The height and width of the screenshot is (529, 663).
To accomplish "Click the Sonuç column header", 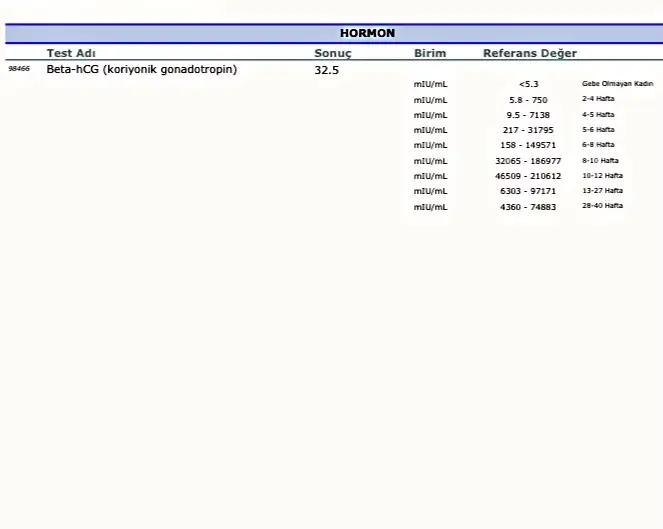I will (333, 53).
